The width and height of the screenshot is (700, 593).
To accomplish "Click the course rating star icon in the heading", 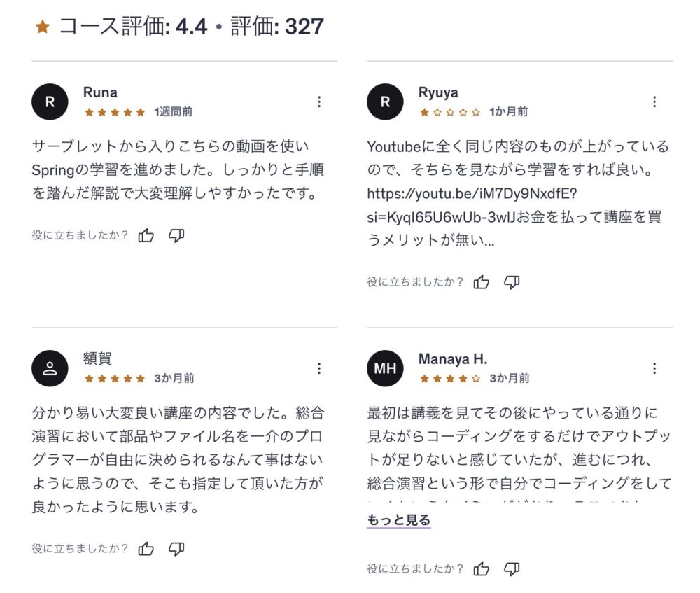I will coord(43,27).
